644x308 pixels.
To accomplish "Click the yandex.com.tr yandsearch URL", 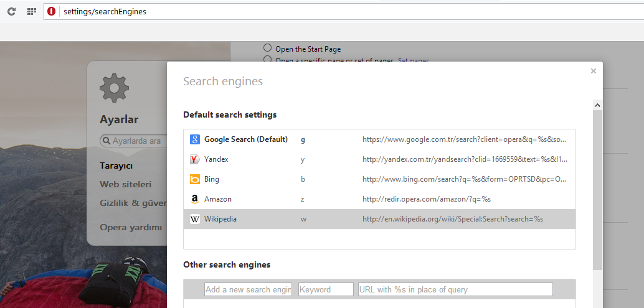I will click(x=465, y=159).
